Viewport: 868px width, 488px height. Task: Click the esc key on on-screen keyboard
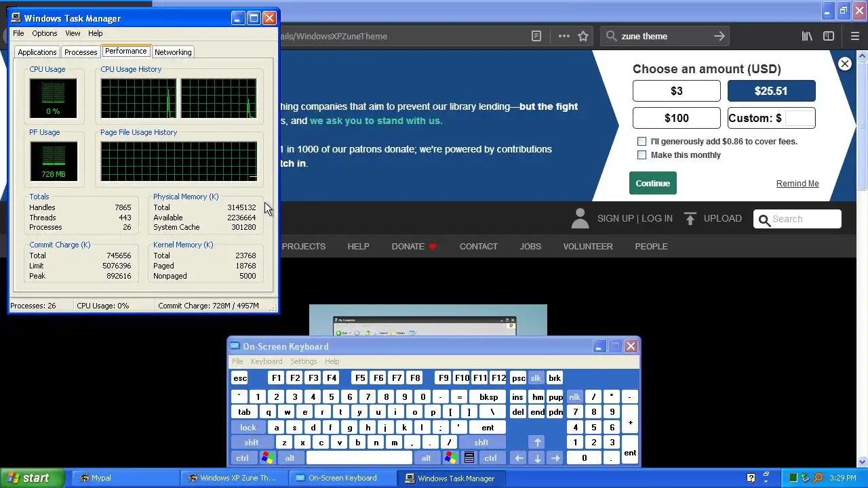tap(240, 378)
